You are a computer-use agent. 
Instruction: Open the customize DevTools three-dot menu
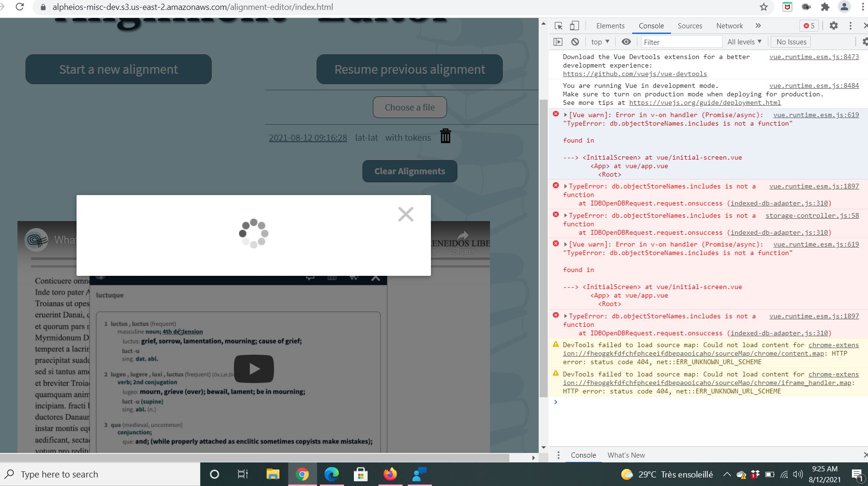click(x=851, y=26)
